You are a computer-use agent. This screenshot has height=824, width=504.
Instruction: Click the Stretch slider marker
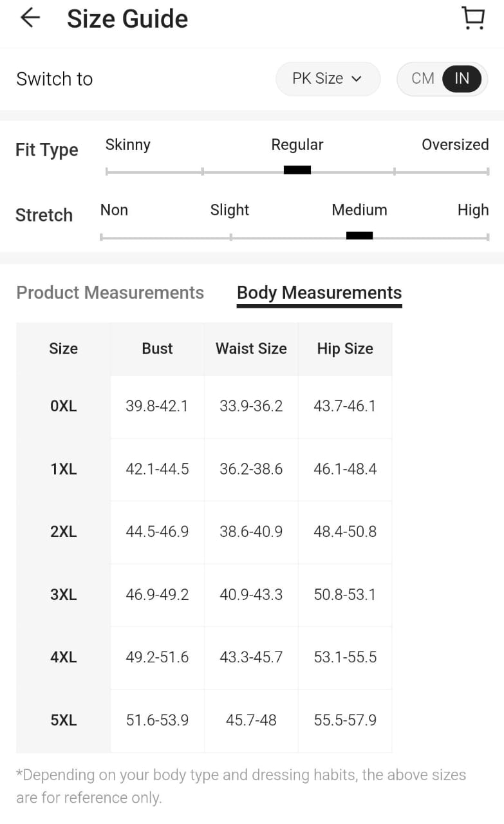[359, 236]
